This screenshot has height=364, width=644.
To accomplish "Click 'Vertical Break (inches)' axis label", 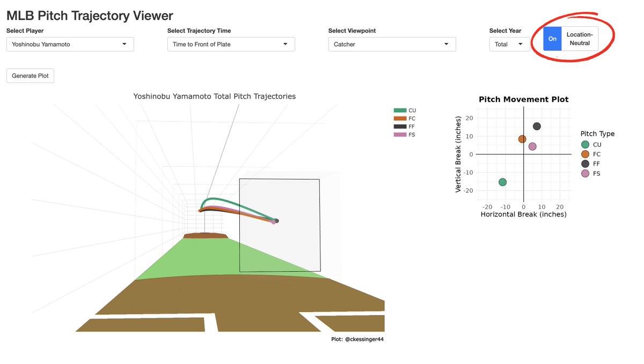I will [458, 154].
